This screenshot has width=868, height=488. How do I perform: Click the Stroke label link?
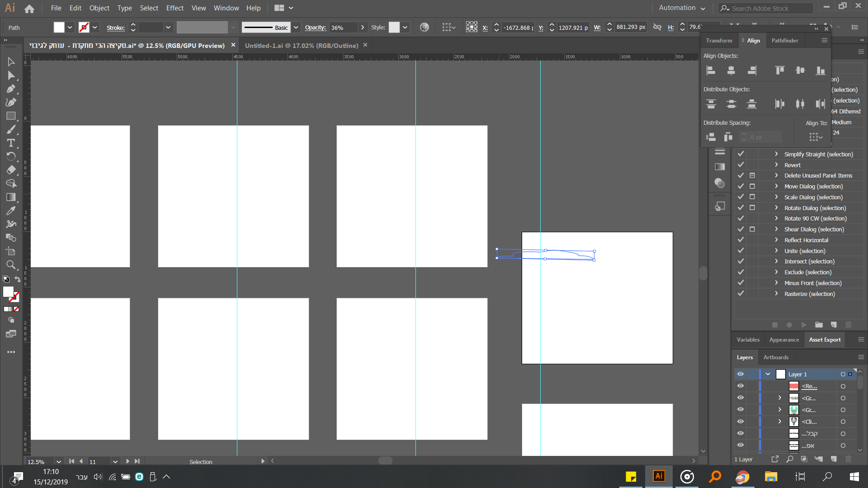point(115,28)
